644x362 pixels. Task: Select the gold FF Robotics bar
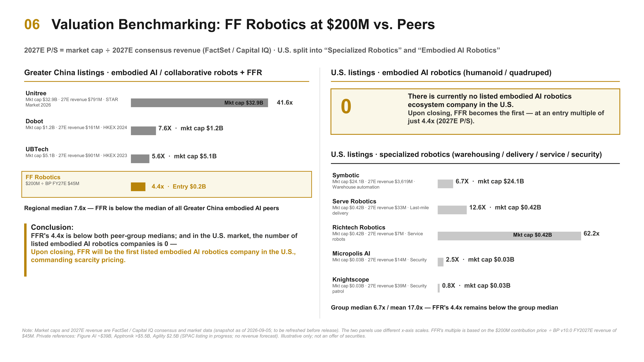138,187
